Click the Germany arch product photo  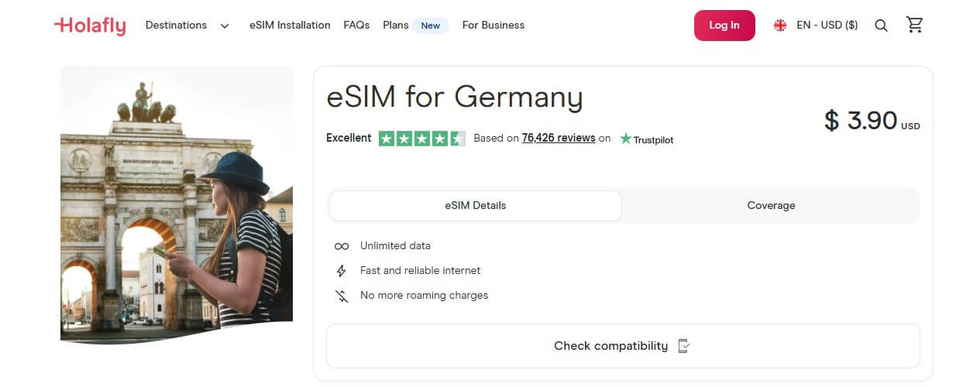177,204
